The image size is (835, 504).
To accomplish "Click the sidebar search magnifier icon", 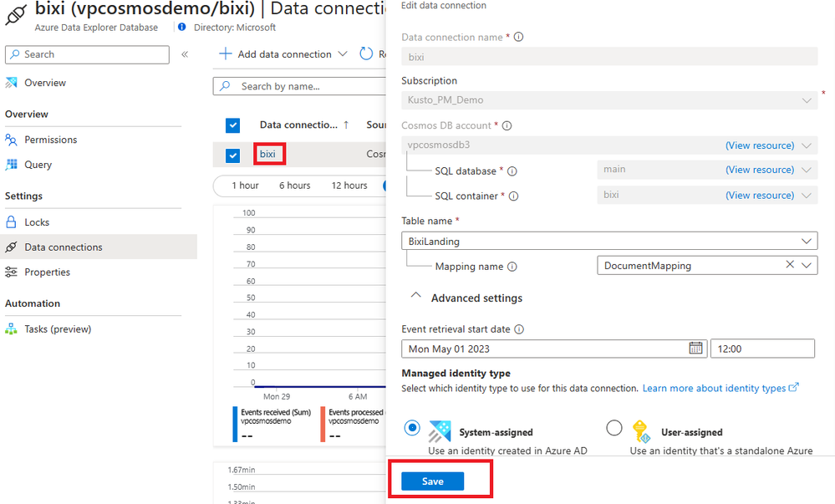I will [15, 54].
